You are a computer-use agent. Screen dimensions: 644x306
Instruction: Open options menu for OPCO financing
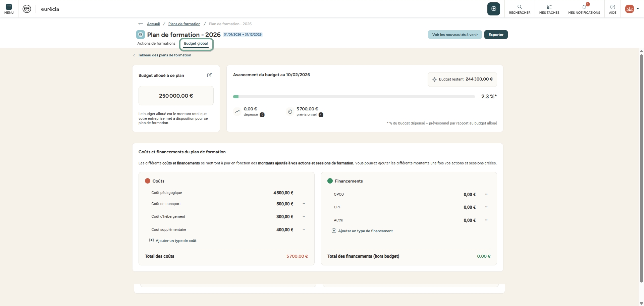click(486, 194)
